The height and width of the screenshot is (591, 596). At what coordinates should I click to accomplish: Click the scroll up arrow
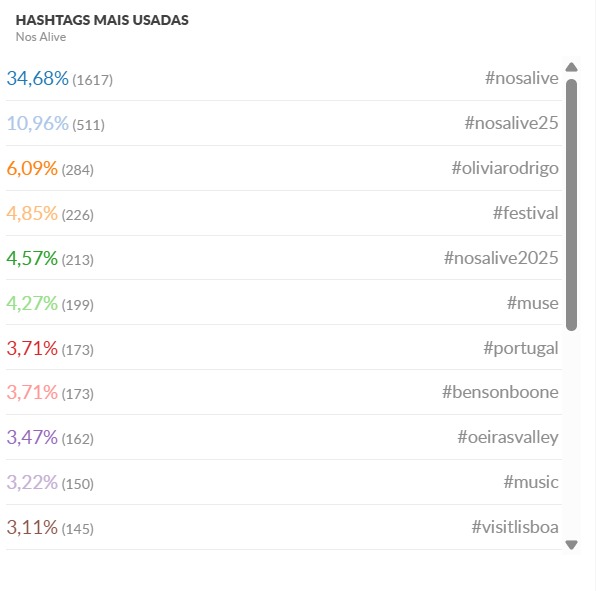(x=571, y=67)
